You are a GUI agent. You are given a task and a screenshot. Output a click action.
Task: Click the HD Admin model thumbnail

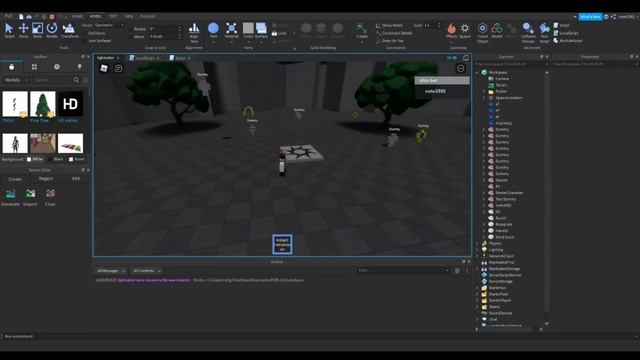pos(70,104)
